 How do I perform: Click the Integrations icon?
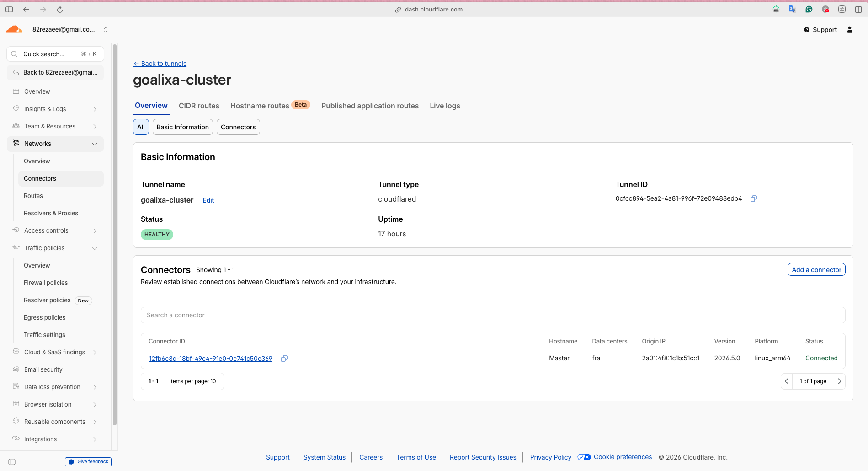16,439
